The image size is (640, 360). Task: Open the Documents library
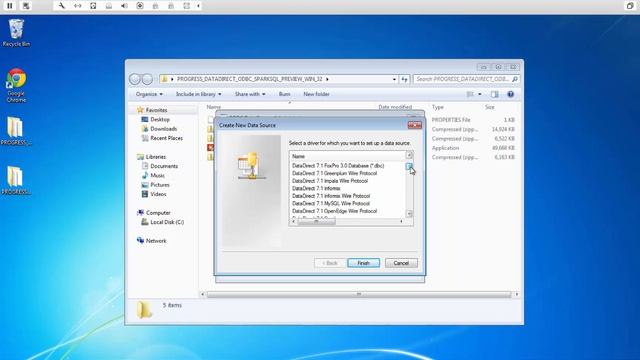coord(164,166)
